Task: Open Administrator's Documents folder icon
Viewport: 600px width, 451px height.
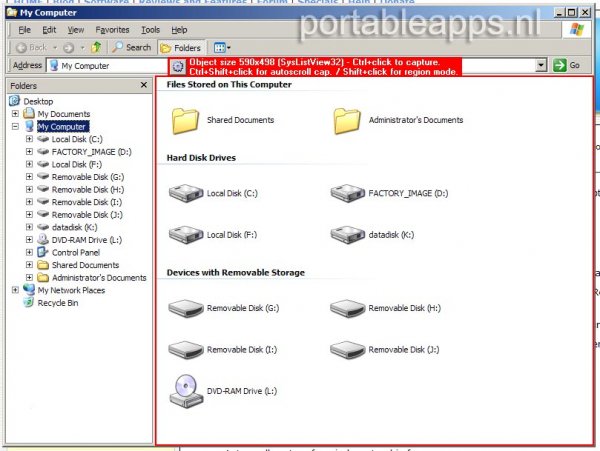Action: [x=347, y=120]
